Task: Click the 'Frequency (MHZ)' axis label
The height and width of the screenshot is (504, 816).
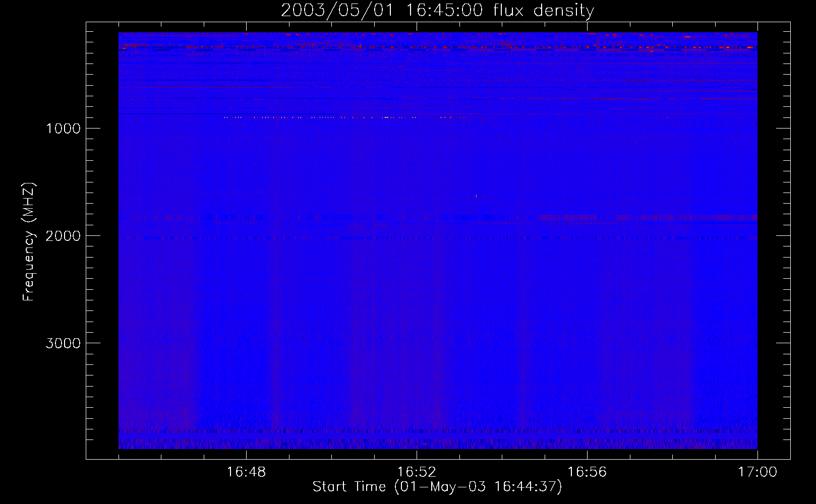Action: 29,242
